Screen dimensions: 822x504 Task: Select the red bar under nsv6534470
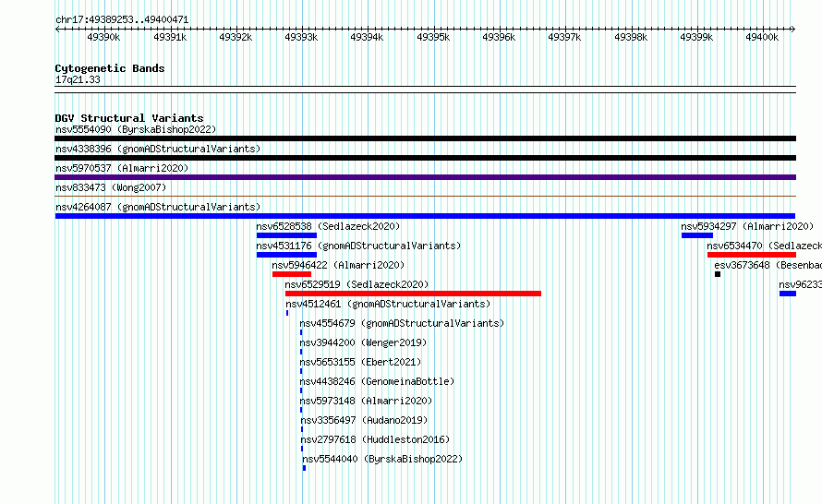752,255
